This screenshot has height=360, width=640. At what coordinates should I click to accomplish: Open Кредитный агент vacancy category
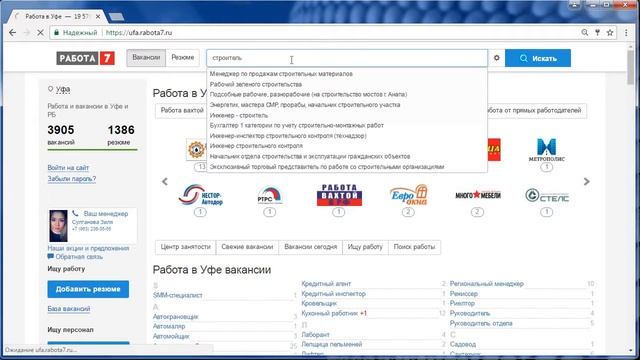coord(326,284)
